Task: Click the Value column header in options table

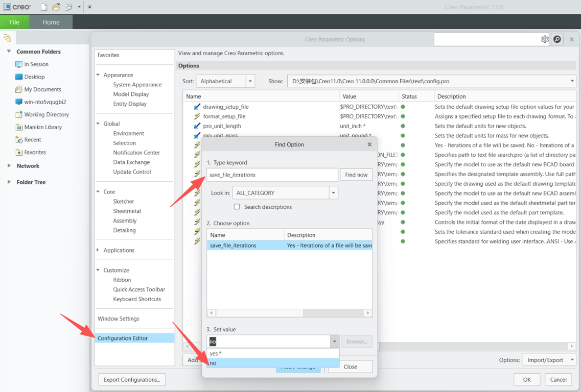Action: point(369,96)
